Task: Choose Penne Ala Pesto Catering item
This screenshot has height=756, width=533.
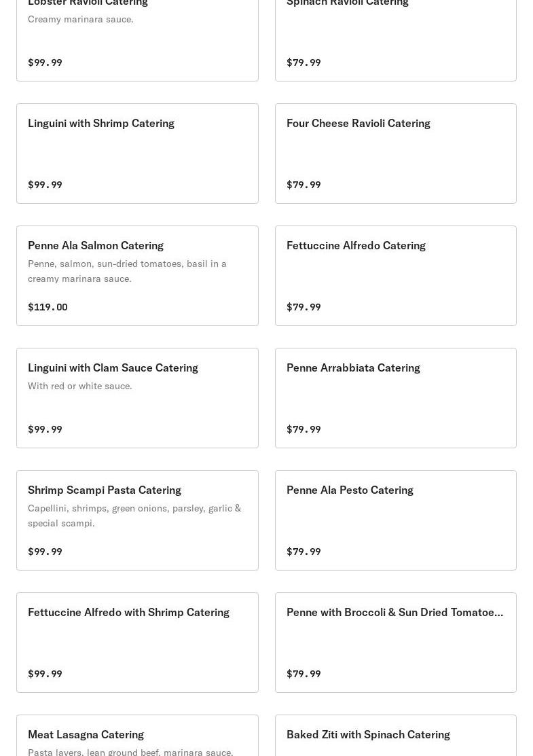Action: [396, 520]
